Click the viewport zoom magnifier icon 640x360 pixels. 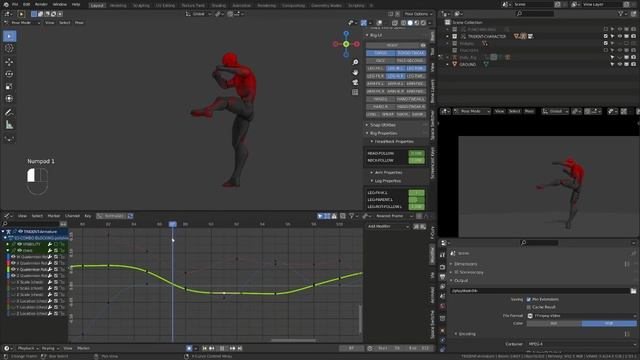coord(355,62)
